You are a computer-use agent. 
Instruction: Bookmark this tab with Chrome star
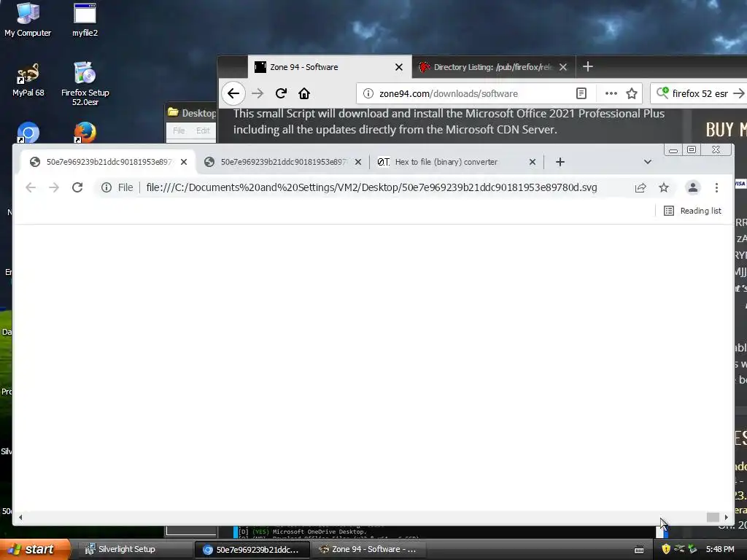click(664, 187)
